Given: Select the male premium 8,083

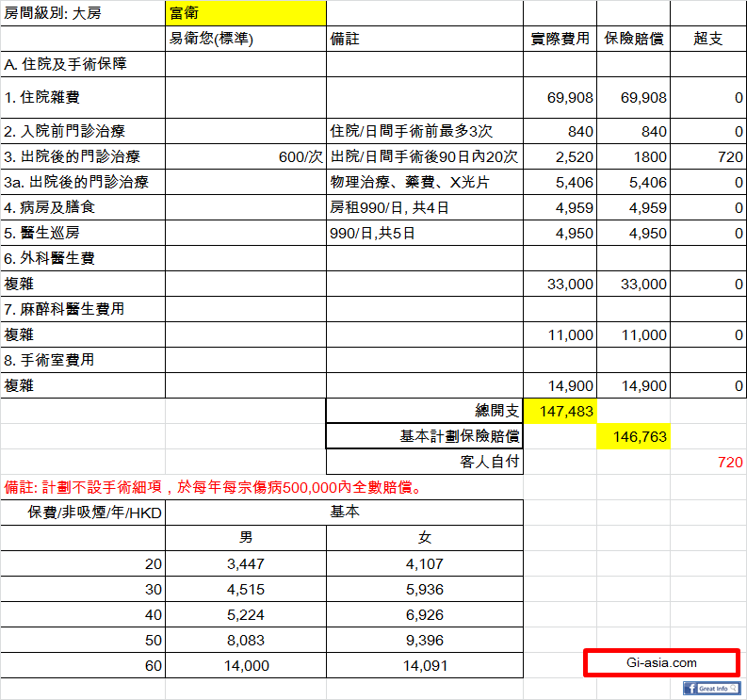Looking at the screenshot, I should [x=246, y=640].
